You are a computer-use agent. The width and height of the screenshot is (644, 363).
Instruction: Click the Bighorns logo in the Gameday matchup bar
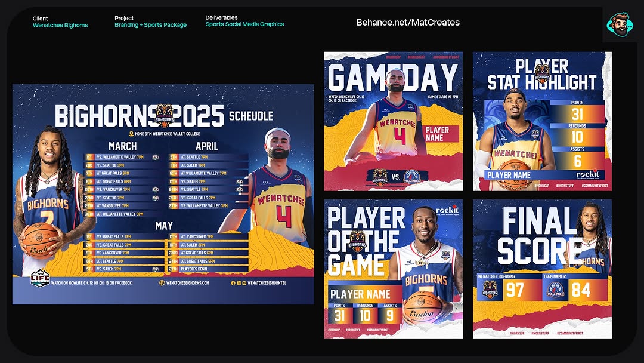click(x=380, y=177)
